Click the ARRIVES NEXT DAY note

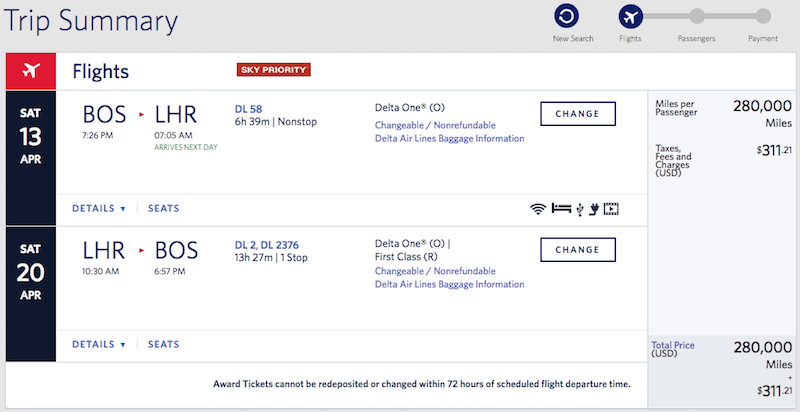pos(186,148)
